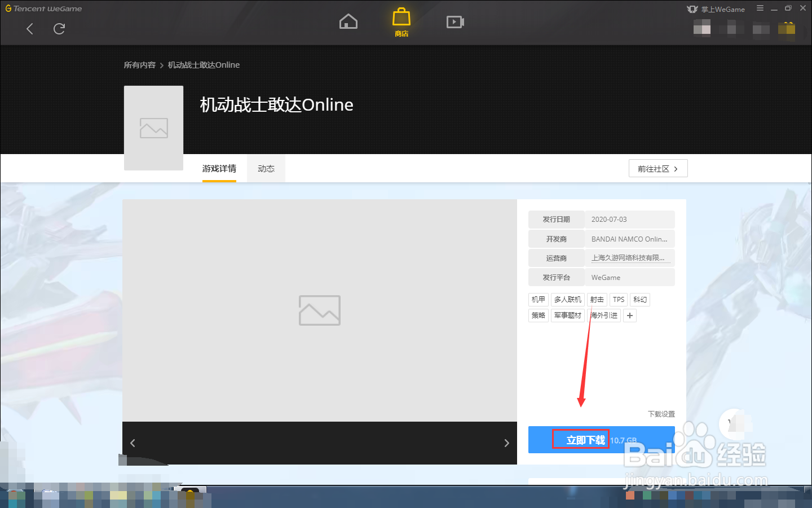Show previous screenshot with left chevron
Screen dimensions: 812x508
coord(133,443)
